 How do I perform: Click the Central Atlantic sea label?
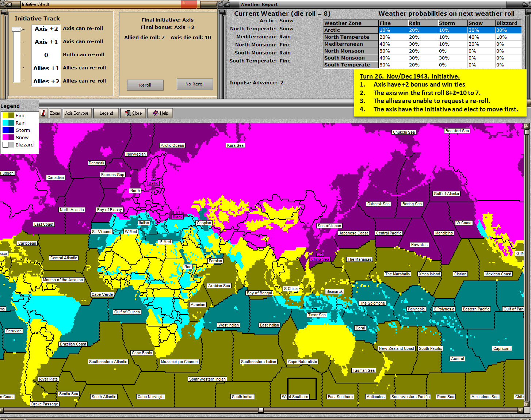pyautogui.click(x=64, y=258)
